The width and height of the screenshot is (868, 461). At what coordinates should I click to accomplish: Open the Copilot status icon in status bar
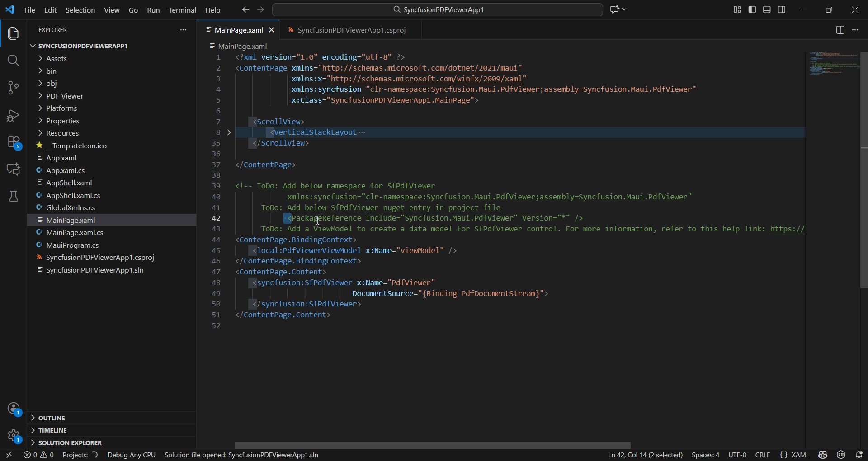click(823, 455)
